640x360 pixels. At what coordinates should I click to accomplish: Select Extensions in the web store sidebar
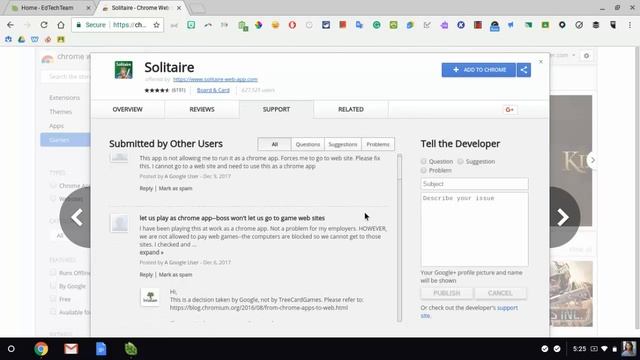(64, 98)
